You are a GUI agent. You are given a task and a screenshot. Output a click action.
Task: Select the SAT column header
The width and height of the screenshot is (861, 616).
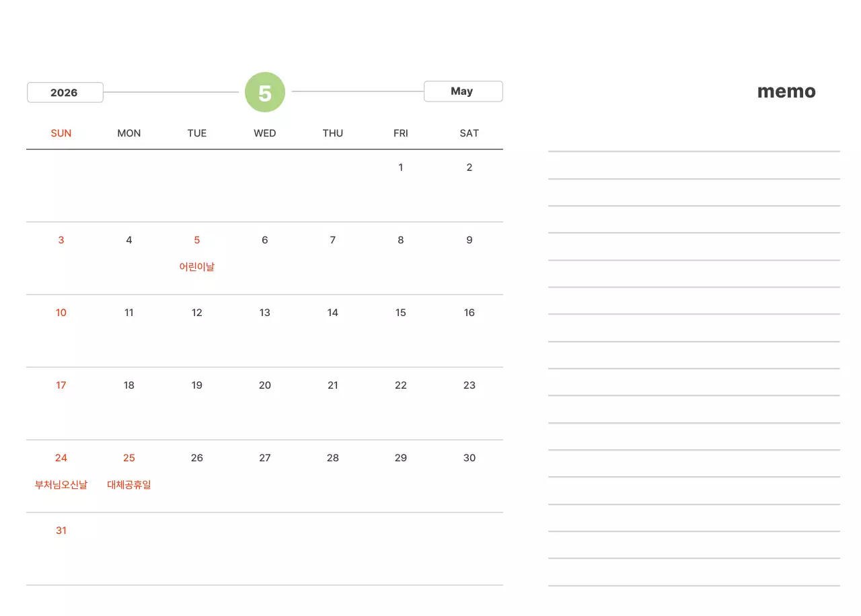pos(469,133)
